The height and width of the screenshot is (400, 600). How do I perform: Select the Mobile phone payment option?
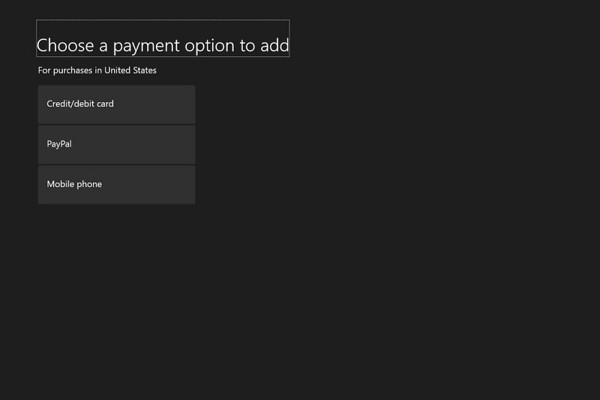pos(116,185)
